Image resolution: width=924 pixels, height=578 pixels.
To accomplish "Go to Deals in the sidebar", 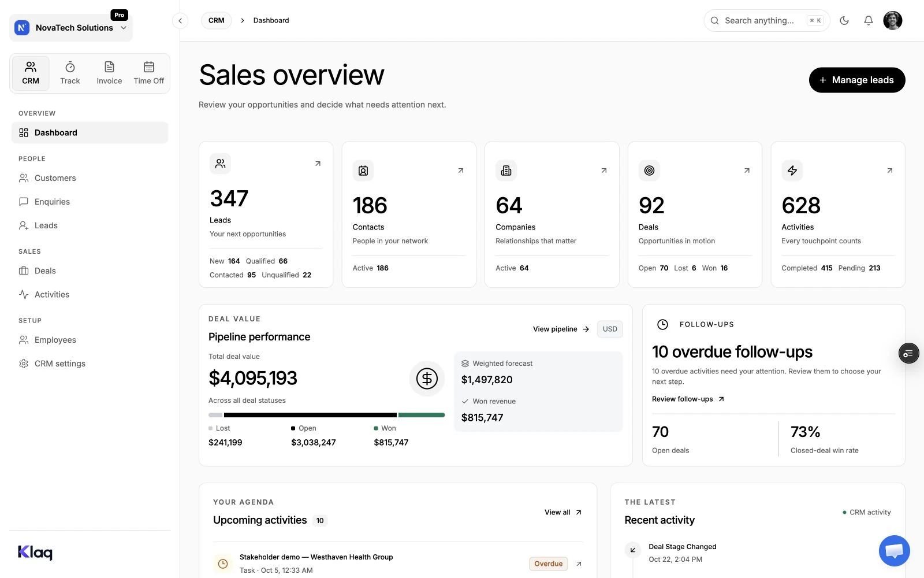I will pyautogui.click(x=90, y=271).
